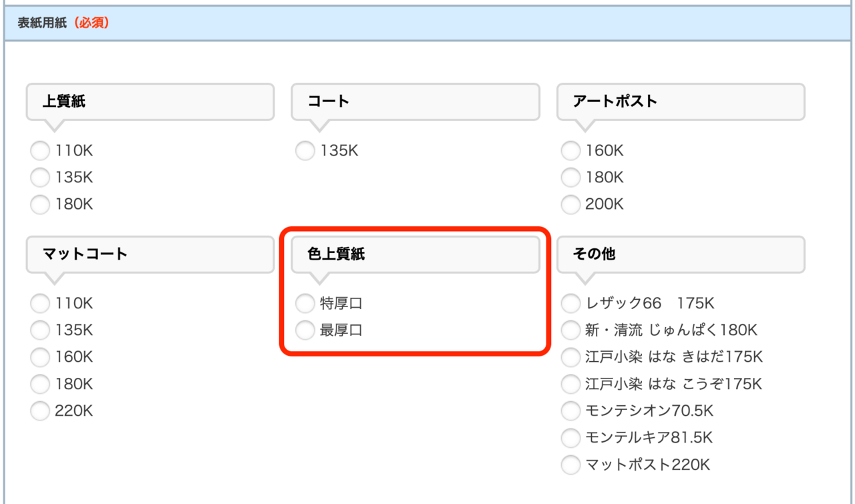Select 110K under 上質紙
Image resolution: width=855 pixels, height=504 pixels.
[x=39, y=150]
